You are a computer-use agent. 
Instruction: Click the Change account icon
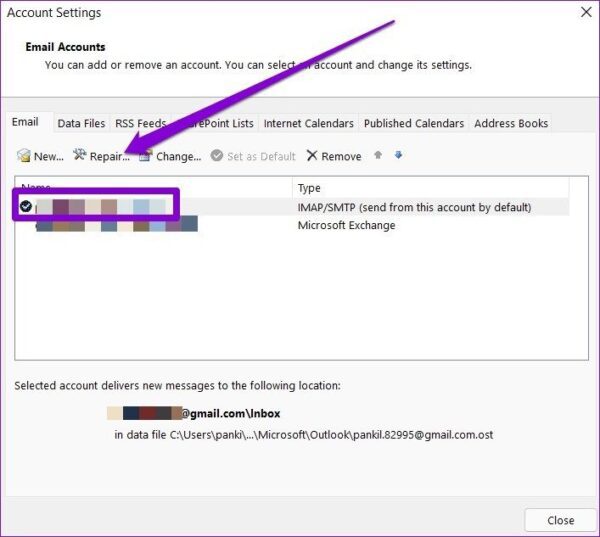[146, 155]
